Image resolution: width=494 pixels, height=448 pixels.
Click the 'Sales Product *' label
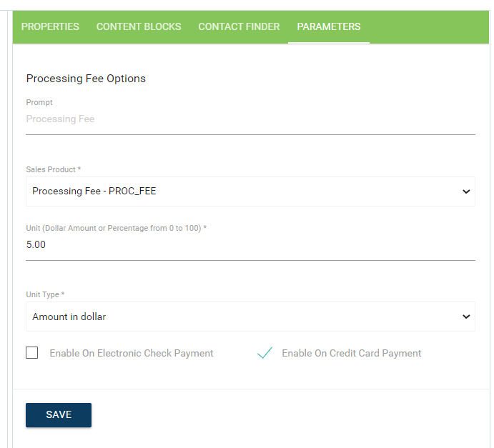[54, 169]
